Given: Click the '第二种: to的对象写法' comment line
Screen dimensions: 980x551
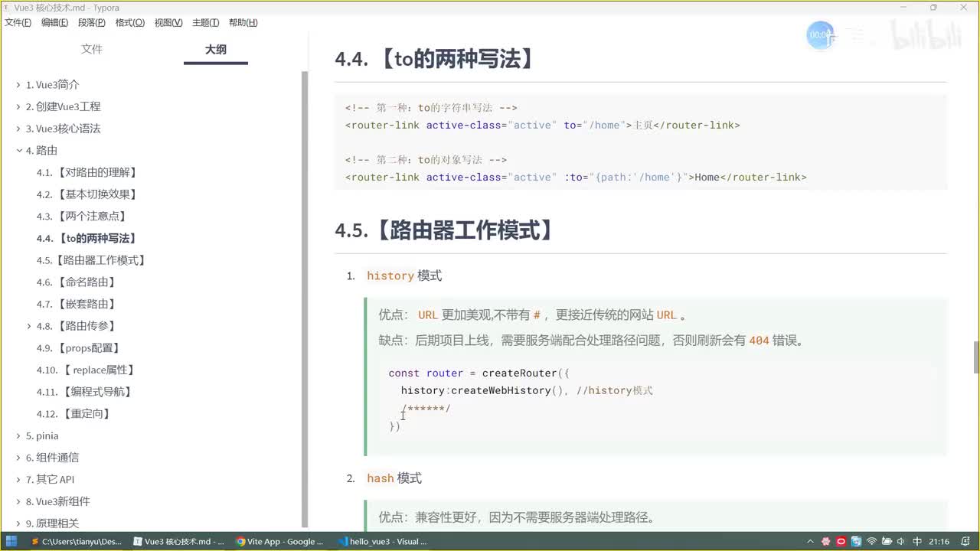Looking at the screenshot, I should coord(426,159).
